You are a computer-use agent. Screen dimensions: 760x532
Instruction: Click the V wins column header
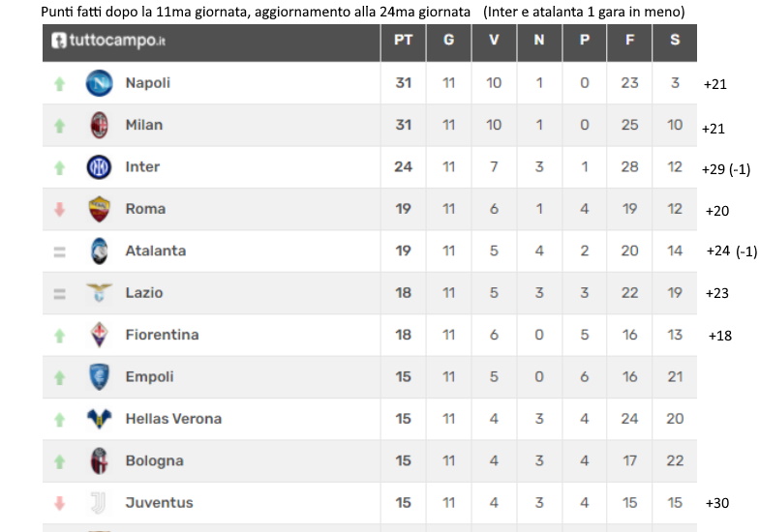pos(494,41)
